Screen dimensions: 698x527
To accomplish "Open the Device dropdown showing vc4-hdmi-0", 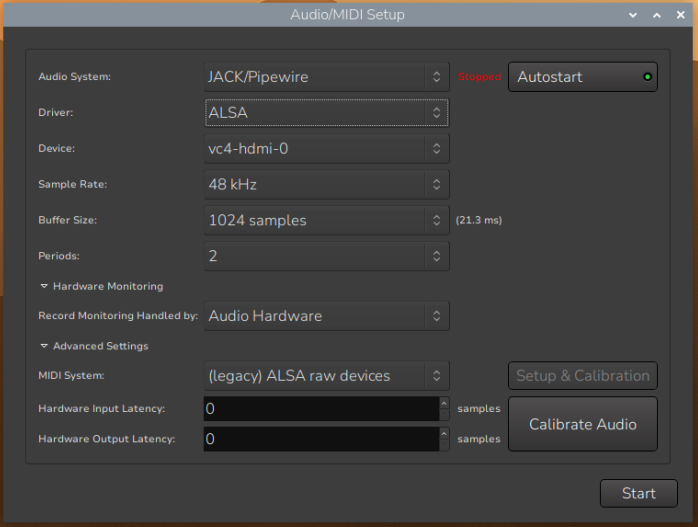I will (325, 149).
